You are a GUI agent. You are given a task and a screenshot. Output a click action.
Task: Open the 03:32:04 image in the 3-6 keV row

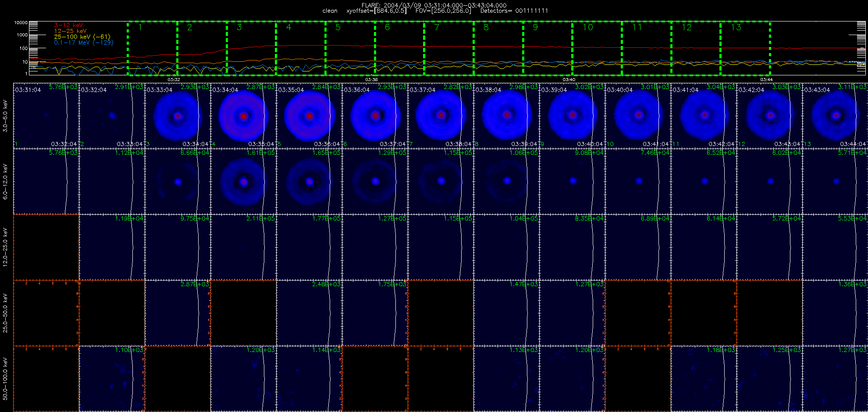pos(112,116)
